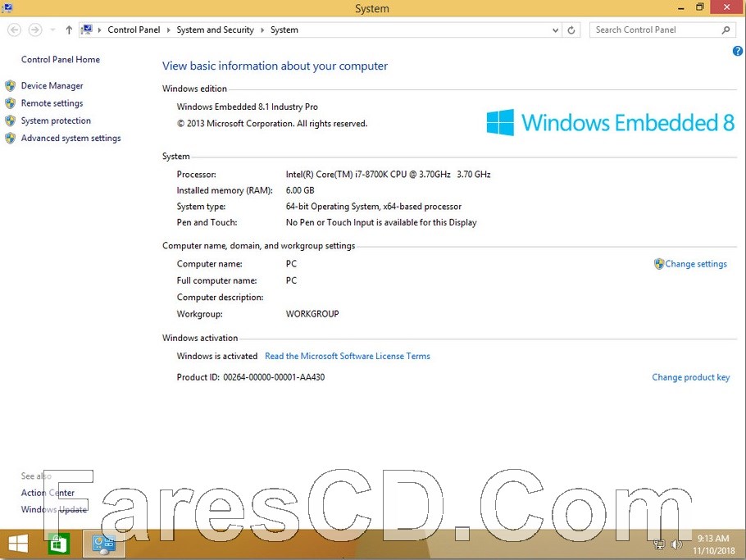Open Advanced system settings link

tap(71, 138)
